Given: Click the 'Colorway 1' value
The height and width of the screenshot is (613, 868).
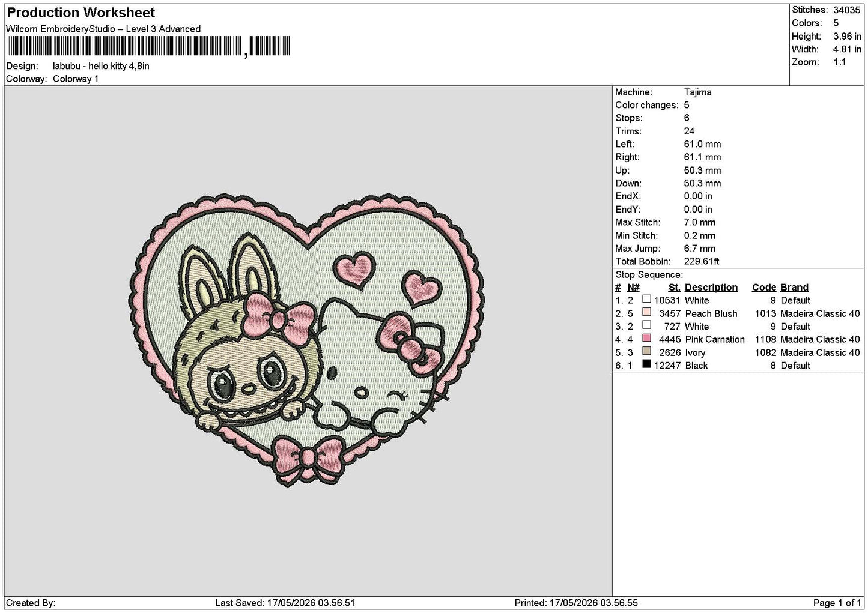Looking at the screenshot, I should 76,79.
